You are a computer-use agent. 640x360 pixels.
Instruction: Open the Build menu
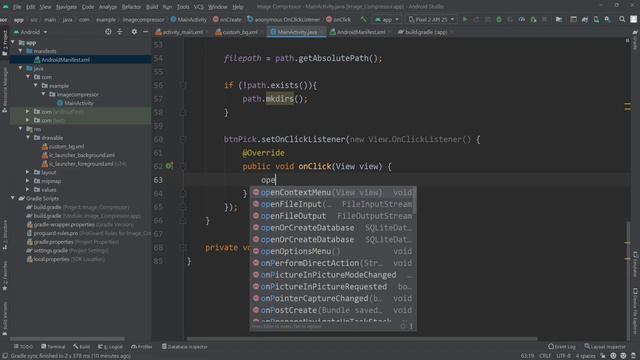[x=152, y=7]
